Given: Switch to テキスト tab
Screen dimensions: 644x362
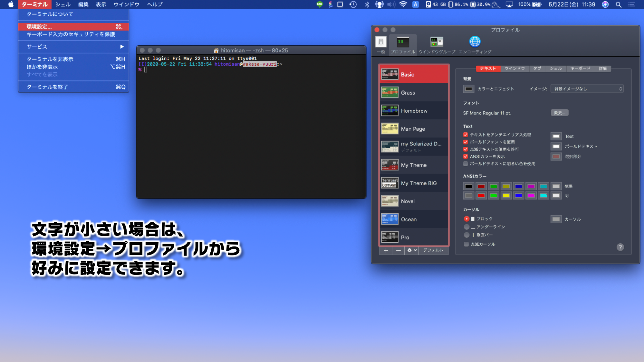Looking at the screenshot, I should [488, 69].
